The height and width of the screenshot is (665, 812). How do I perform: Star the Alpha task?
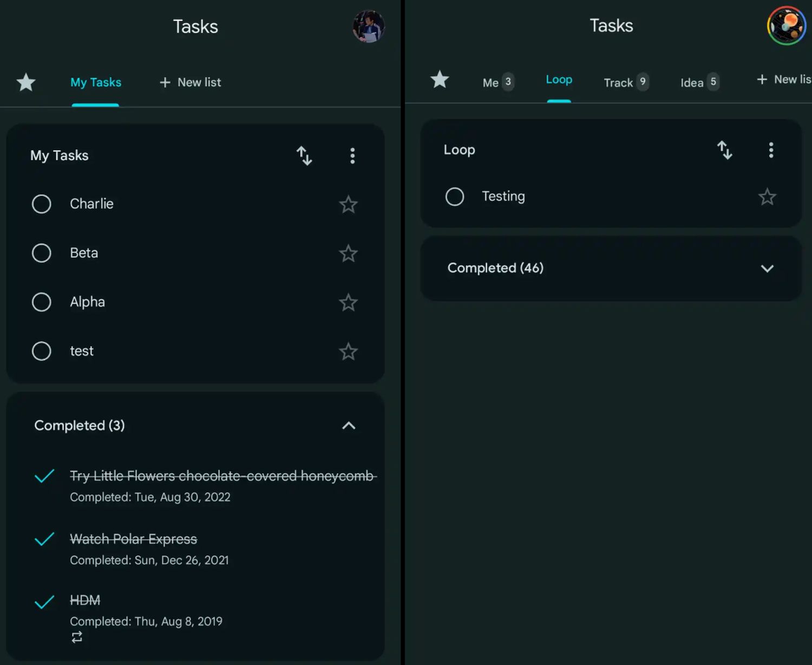click(x=348, y=302)
